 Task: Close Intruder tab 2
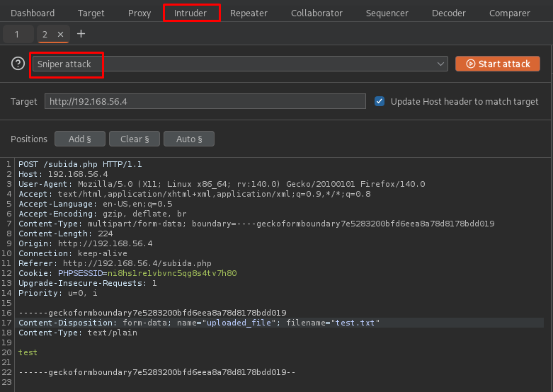[x=60, y=34]
